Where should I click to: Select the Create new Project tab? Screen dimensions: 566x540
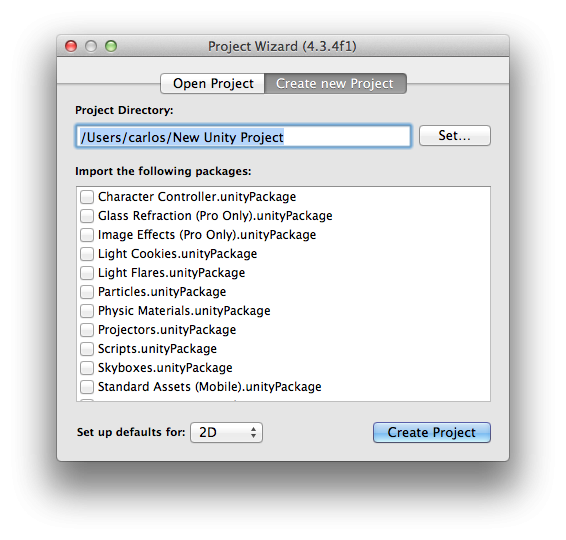point(335,84)
